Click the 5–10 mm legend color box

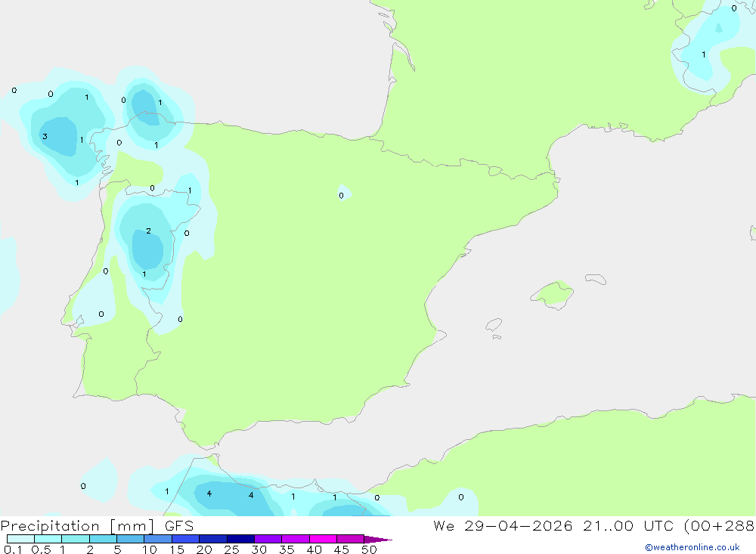click(x=131, y=539)
